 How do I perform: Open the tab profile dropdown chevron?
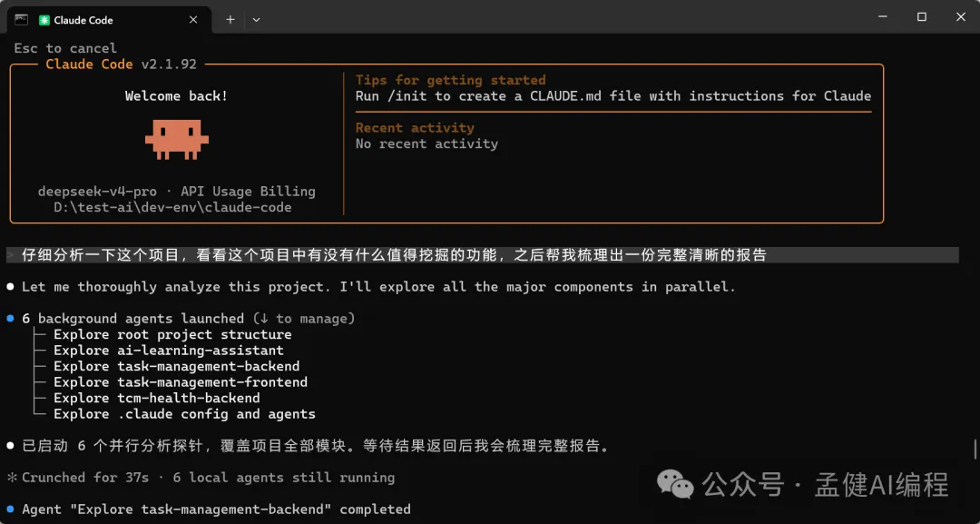pyautogui.click(x=256, y=19)
